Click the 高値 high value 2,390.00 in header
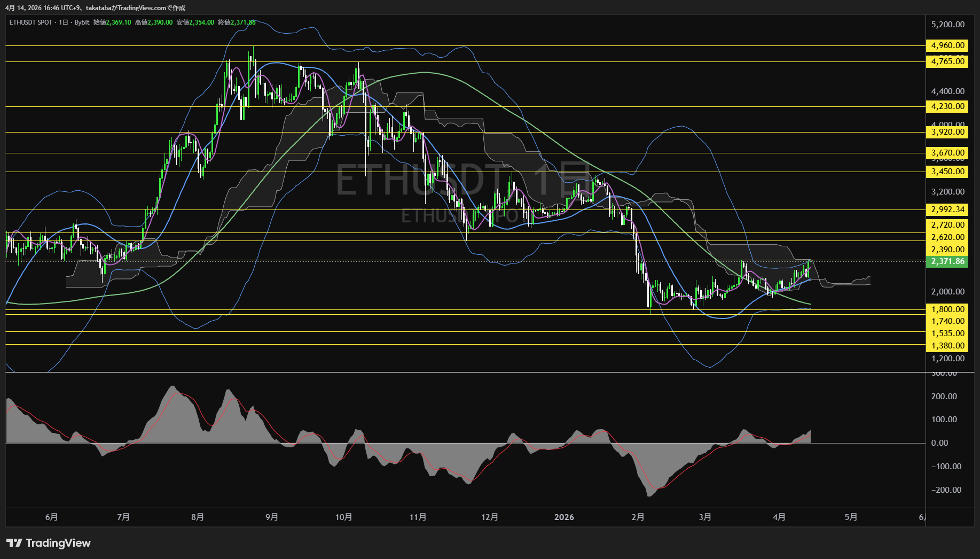This screenshot has width=980, height=559. [160, 22]
